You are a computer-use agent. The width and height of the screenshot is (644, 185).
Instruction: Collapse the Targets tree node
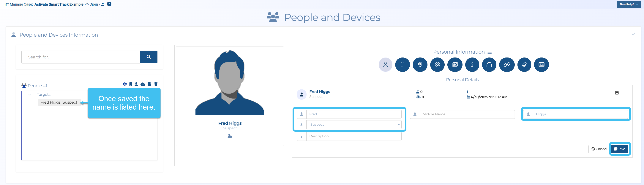pos(30,95)
